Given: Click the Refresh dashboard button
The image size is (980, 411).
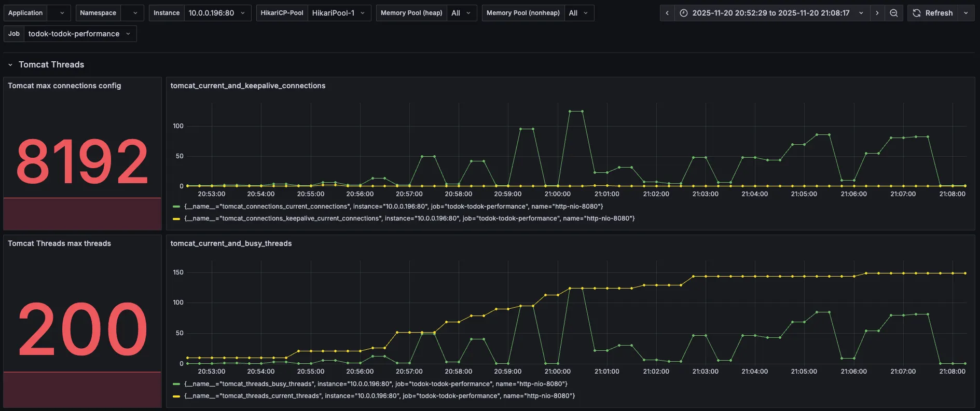Looking at the screenshot, I should pos(933,13).
